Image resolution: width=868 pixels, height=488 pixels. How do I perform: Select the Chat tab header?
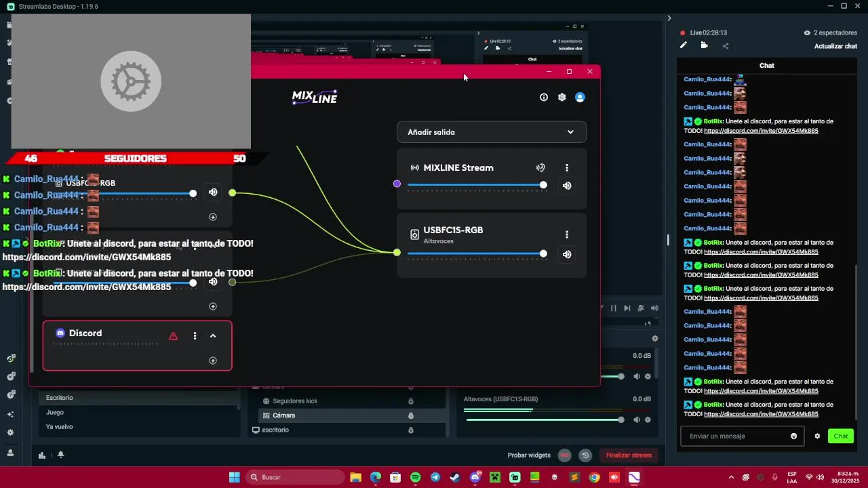(767, 66)
